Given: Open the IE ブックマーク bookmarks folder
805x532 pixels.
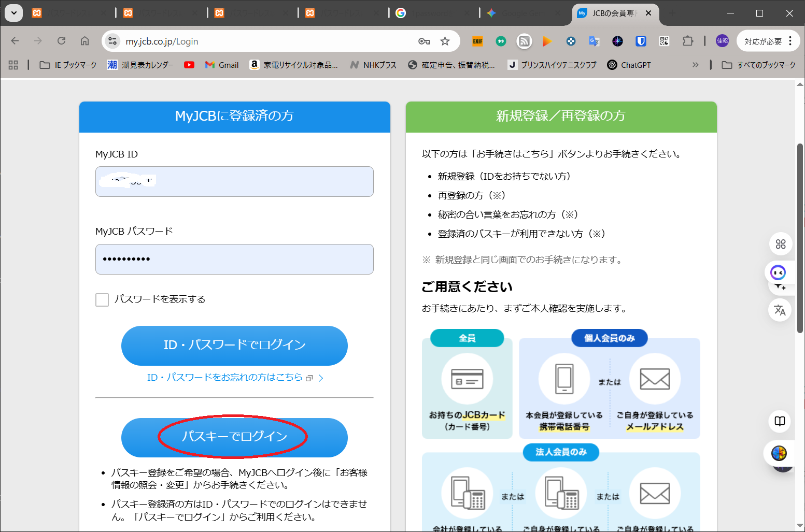Looking at the screenshot, I should [68, 65].
